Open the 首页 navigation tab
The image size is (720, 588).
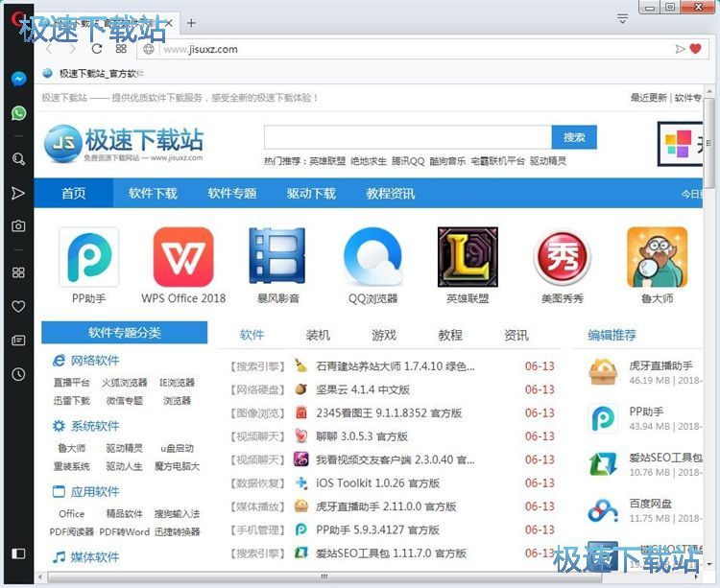[x=74, y=193]
